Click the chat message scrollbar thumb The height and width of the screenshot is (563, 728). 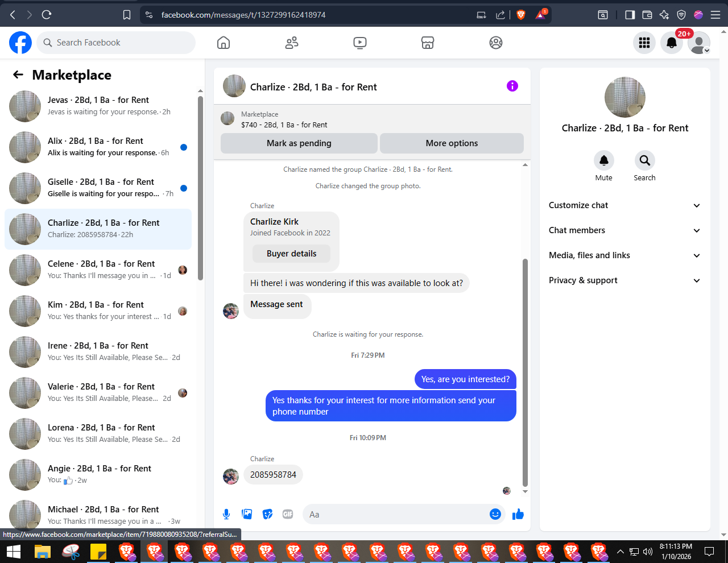click(x=525, y=372)
